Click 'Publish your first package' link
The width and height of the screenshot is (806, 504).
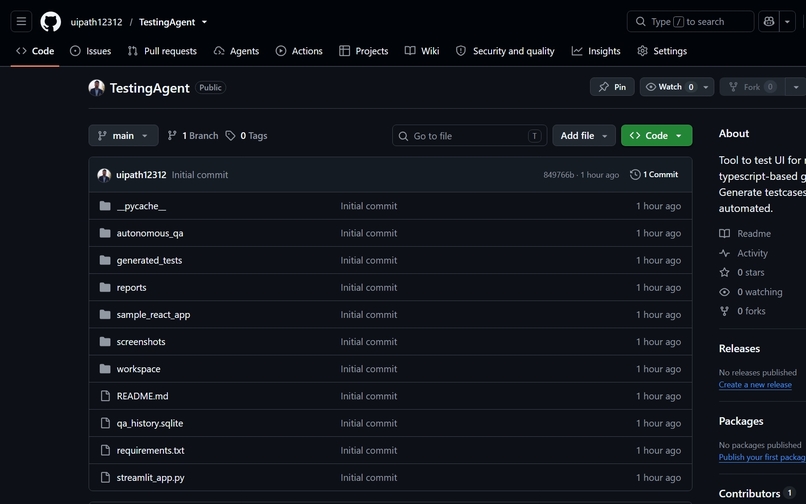point(762,457)
